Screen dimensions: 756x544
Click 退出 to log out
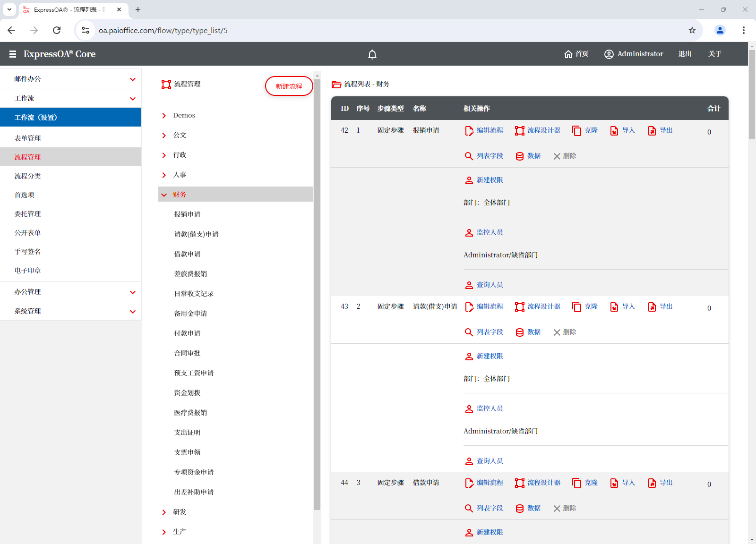coord(685,54)
